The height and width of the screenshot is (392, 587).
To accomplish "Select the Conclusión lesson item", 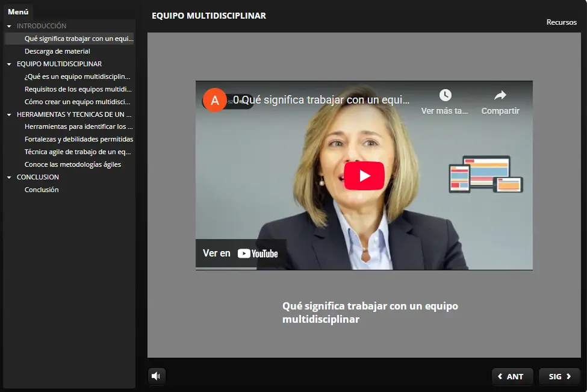I will [42, 190].
